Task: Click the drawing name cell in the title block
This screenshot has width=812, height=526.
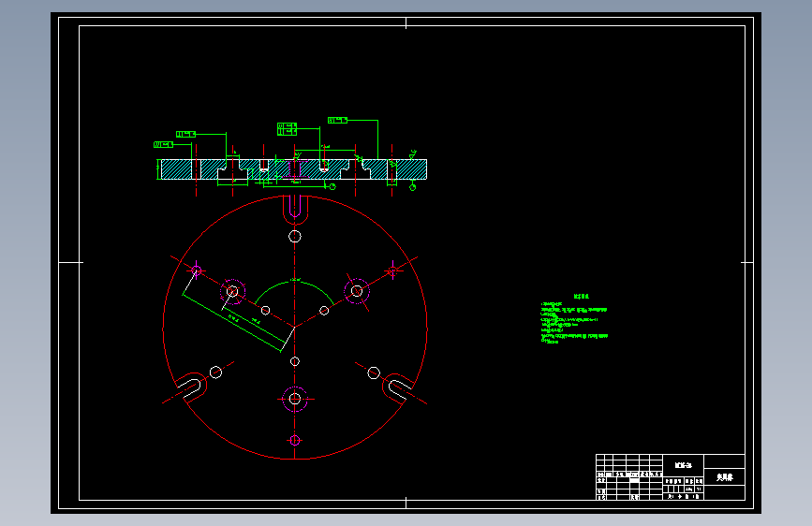Action: point(684,465)
